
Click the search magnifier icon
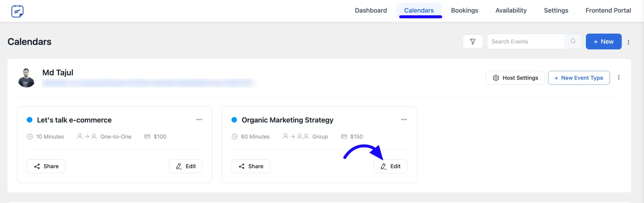573,41
